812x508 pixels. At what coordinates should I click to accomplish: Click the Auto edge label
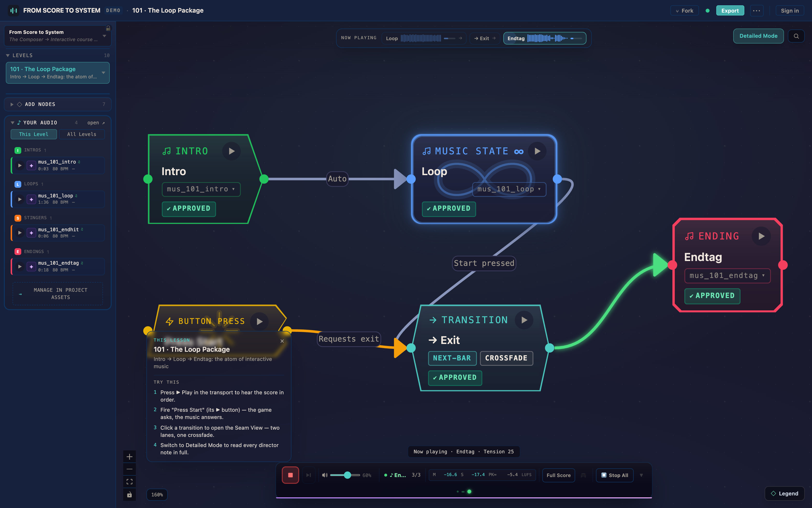pyautogui.click(x=337, y=179)
